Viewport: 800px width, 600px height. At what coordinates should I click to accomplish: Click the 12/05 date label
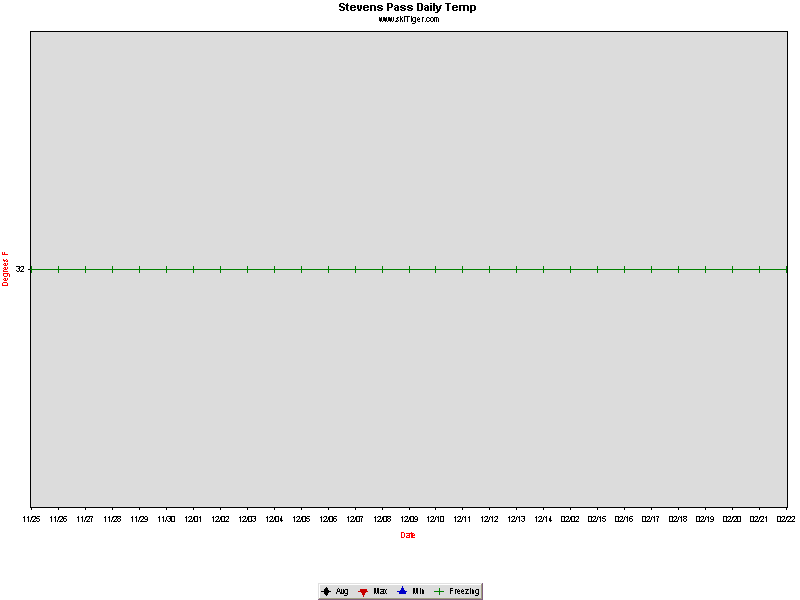tap(302, 519)
